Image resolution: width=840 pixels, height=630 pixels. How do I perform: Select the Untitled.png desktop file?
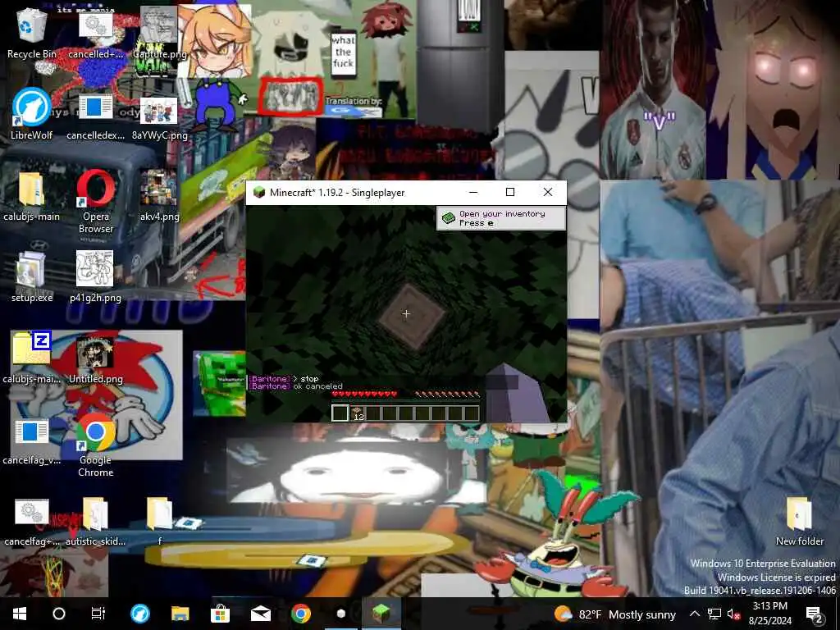coord(95,358)
